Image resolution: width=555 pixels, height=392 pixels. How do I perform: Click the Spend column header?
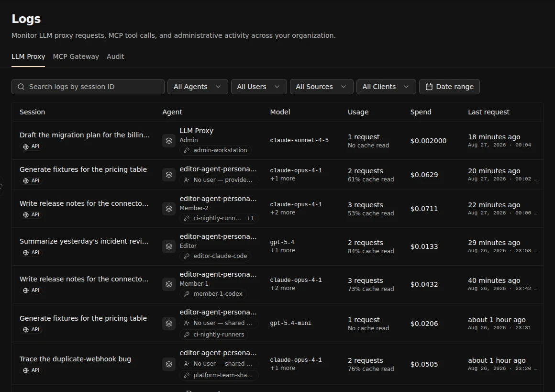(x=421, y=112)
